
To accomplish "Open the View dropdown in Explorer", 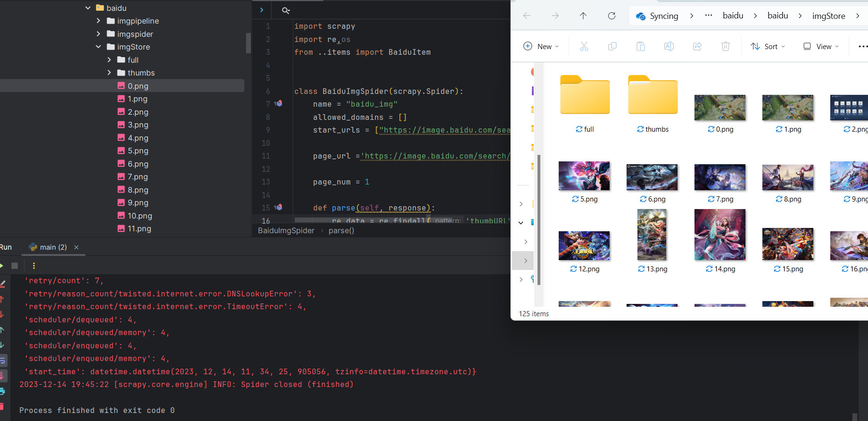I will (821, 46).
